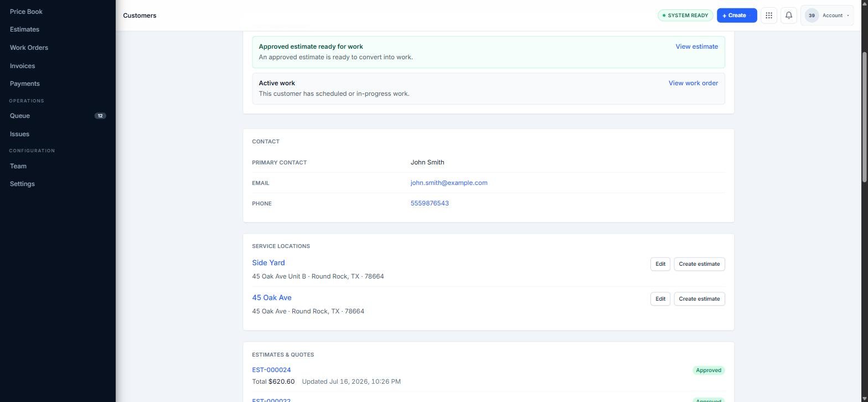Screen dimensions: 868x402
Task: Open estimate EST-000024
Action: pos(271,370)
